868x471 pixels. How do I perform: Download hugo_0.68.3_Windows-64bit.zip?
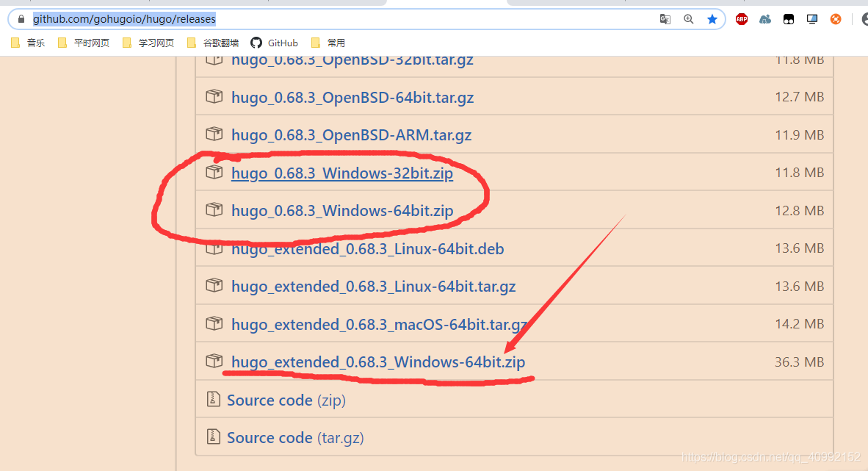point(341,211)
